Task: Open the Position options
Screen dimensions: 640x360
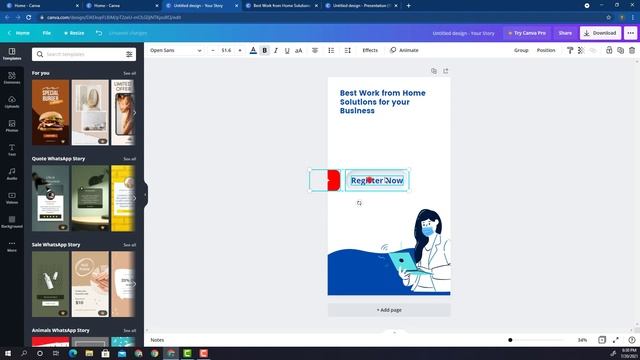Action: tap(546, 50)
